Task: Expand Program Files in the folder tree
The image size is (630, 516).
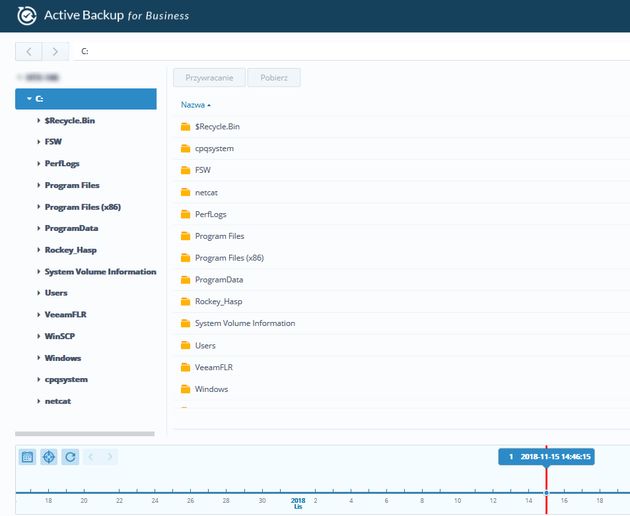Action: [39, 185]
